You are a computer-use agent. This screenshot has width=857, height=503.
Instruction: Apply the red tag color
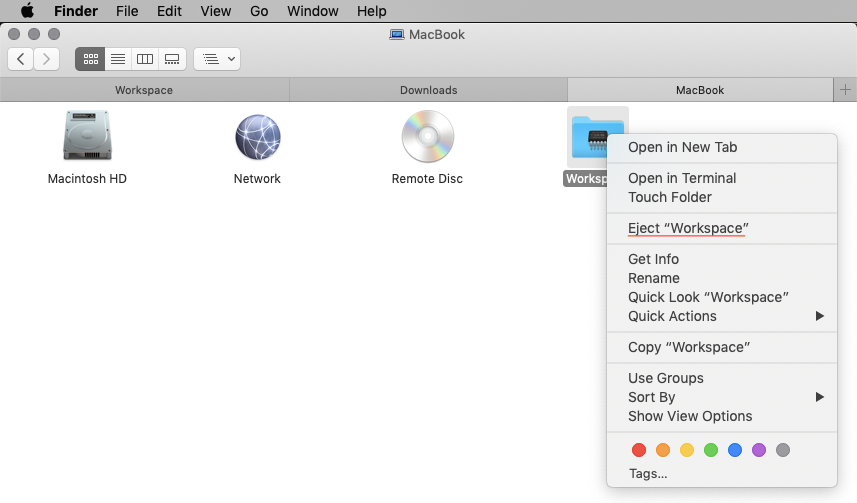pos(638,450)
